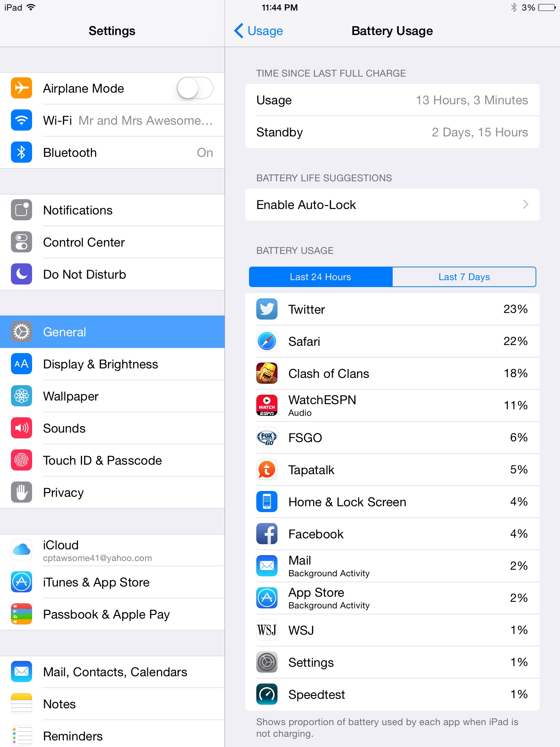Tap the Clash of Clans icon

click(267, 373)
